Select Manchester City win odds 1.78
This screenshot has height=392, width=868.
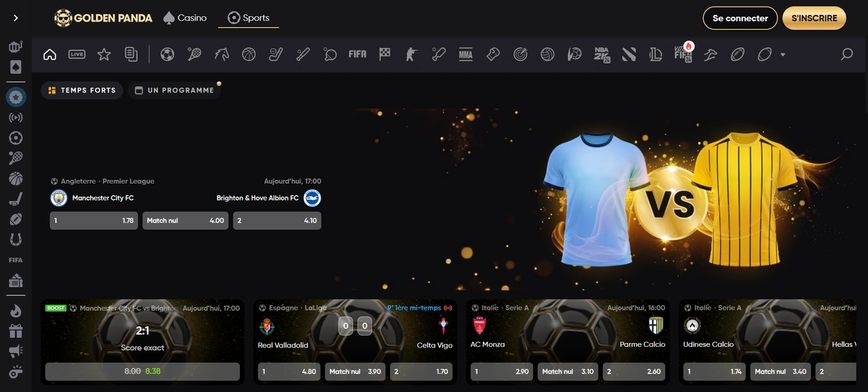[x=94, y=220]
